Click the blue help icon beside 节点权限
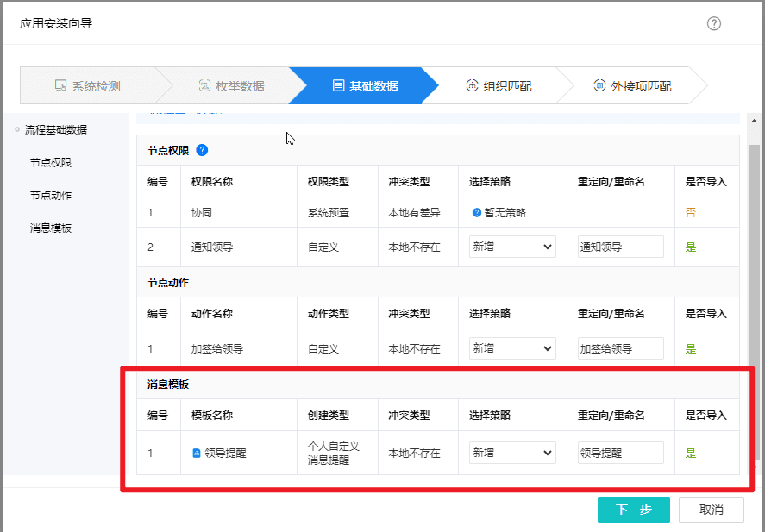Viewport: 765px width, 532px height. (202, 151)
